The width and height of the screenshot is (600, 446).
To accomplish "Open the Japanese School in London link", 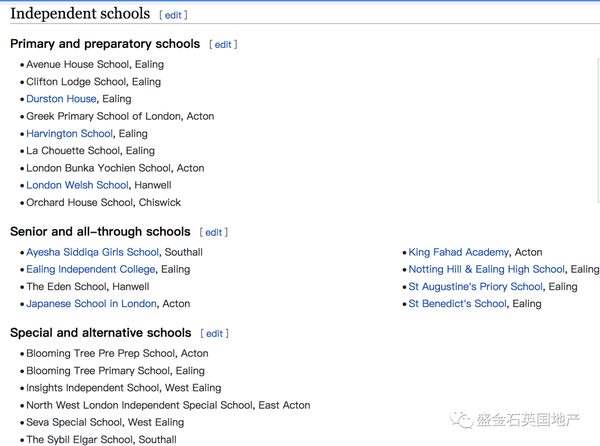I will pyautogui.click(x=91, y=304).
